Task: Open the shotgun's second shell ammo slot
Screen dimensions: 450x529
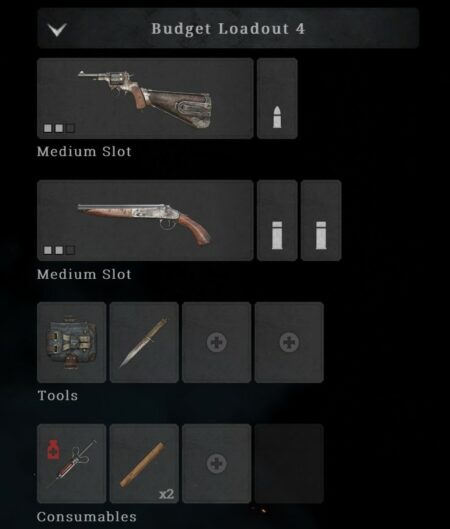Action: (321, 220)
